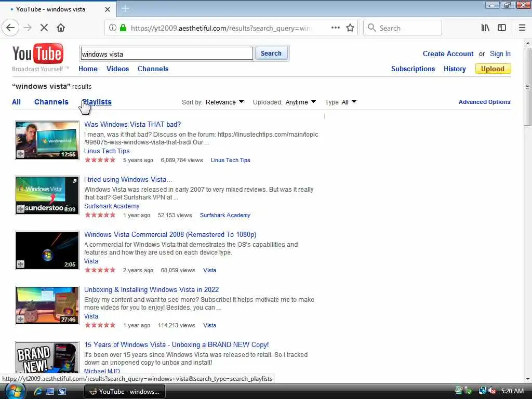Open the Windows Start orb

[x=14, y=391]
